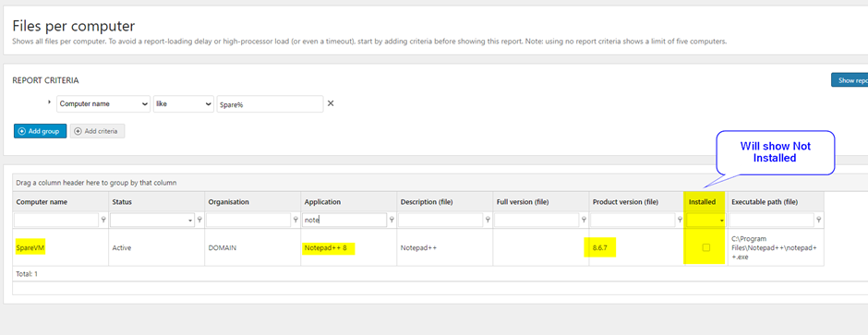Click the Add group button

pos(40,131)
